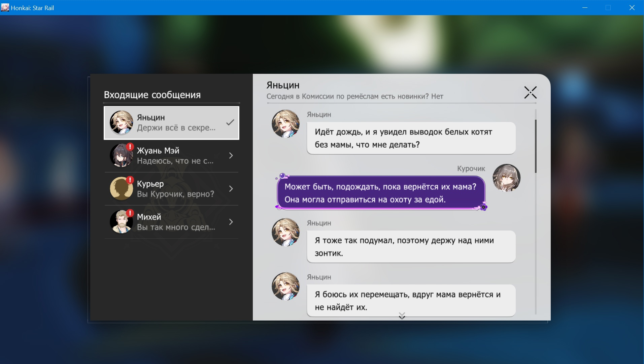644x364 pixels.
Task: Click Михей avatar in the inbox list
Action: point(121,221)
